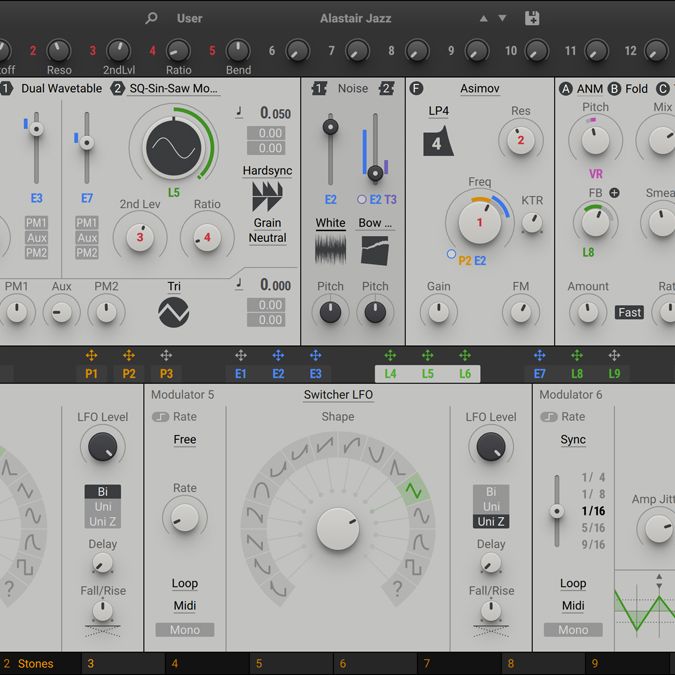Screen dimensions: 675x675
Task: Click the Tri wave oscillator icon
Action: [173, 312]
